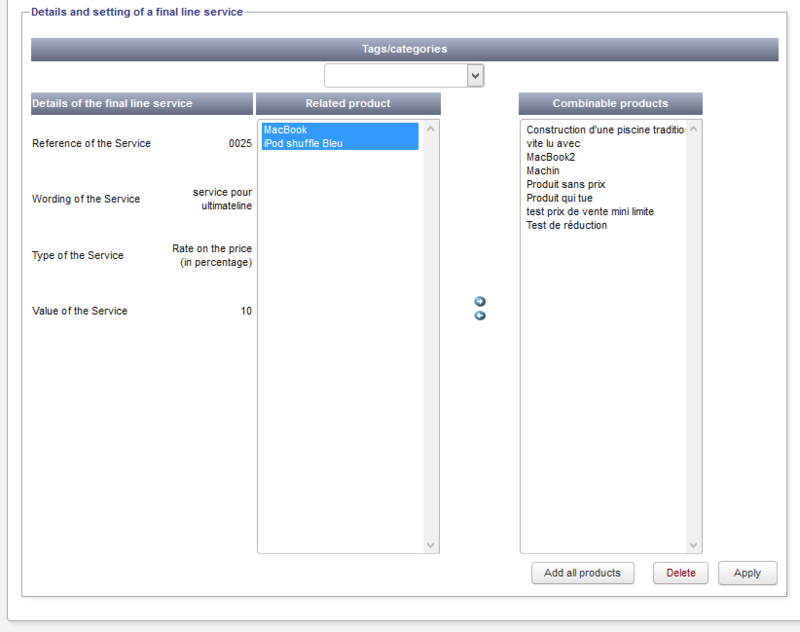Screen dimensions: 800x632
Task: Click the right arrow move icon
Action: point(480,301)
